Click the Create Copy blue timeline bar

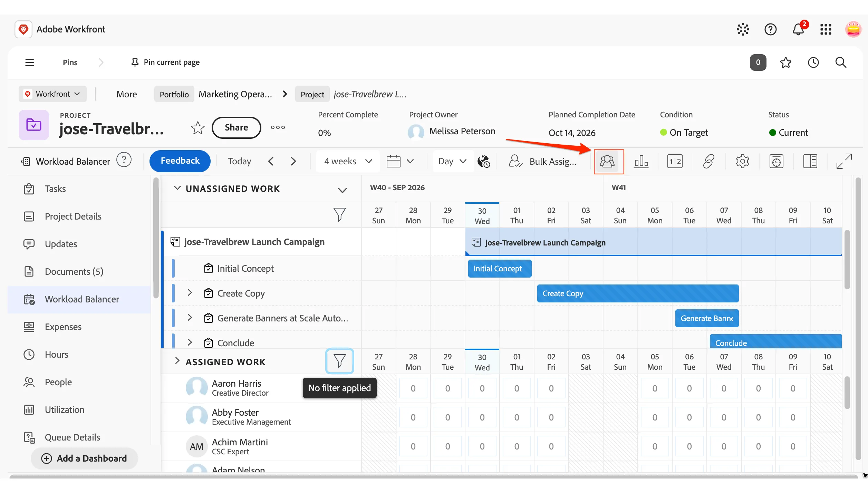(638, 293)
